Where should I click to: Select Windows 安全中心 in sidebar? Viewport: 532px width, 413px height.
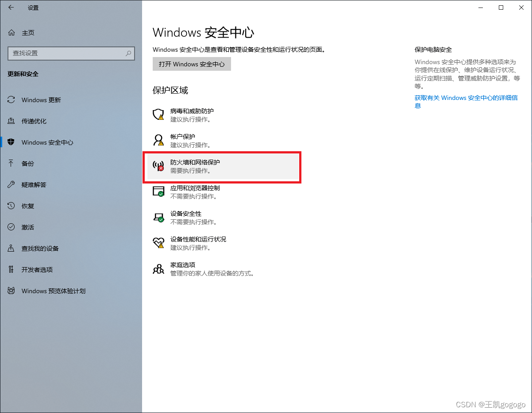(x=71, y=142)
